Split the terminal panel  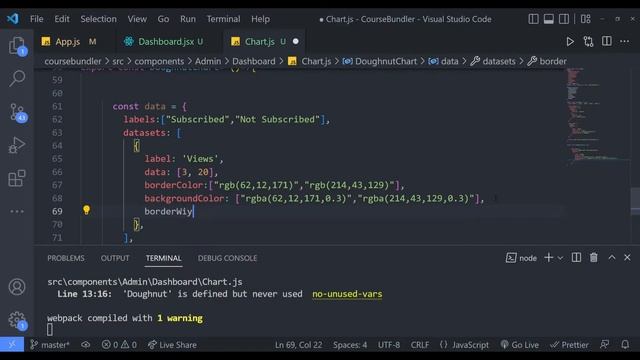(x=576, y=258)
